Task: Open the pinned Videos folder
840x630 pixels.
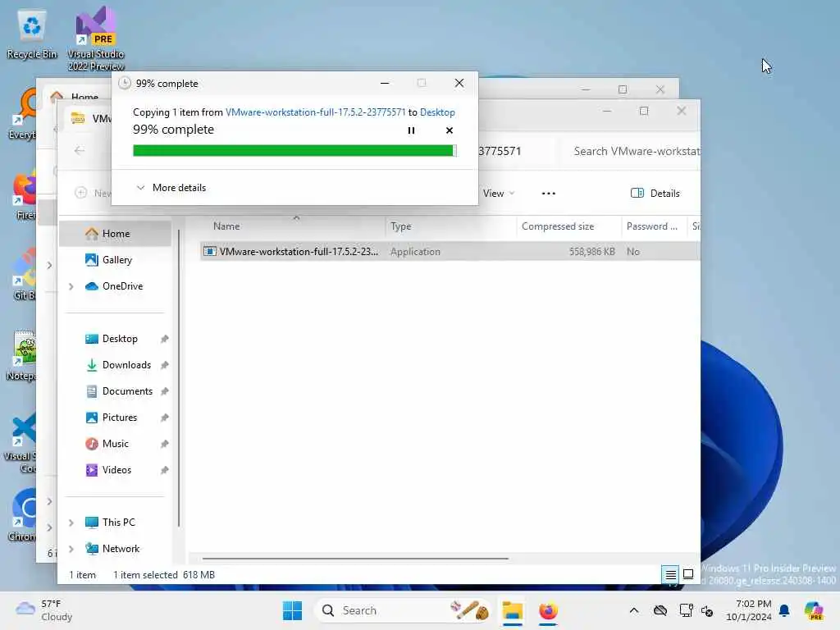Action: click(116, 470)
